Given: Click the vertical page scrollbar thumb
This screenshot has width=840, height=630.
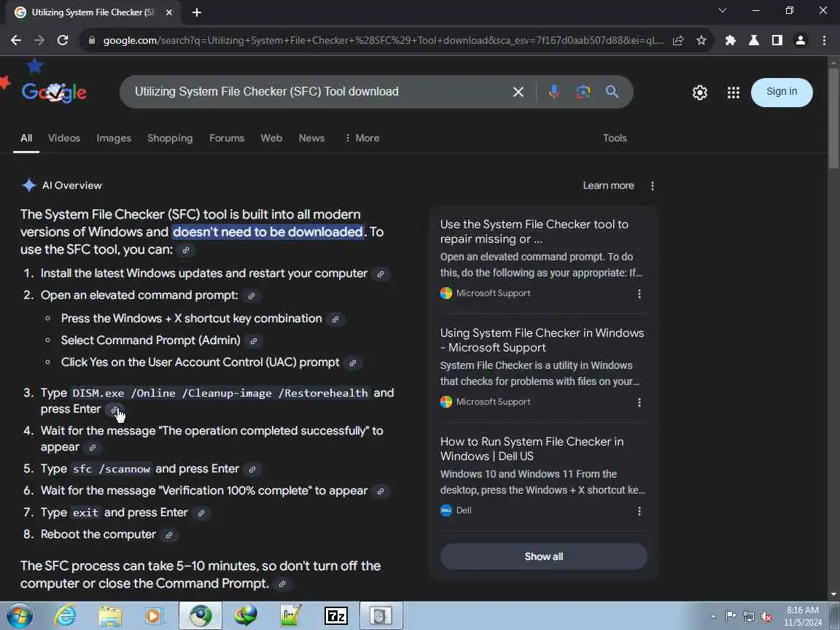Looking at the screenshot, I should [x=833, y=118].
